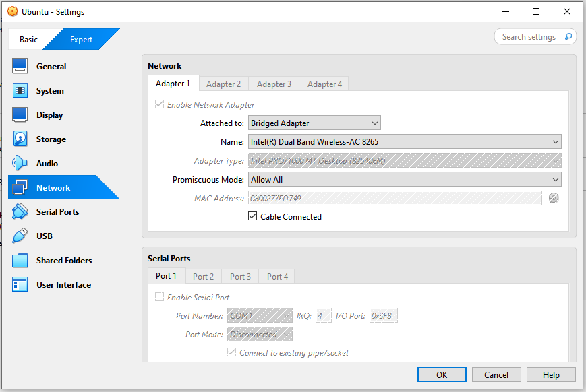Image resolution: width=586 pixels, height=392 pixels.
Task: Click the MAC address refresh icon
Action: pyautogui.click(x=554, y=198)
